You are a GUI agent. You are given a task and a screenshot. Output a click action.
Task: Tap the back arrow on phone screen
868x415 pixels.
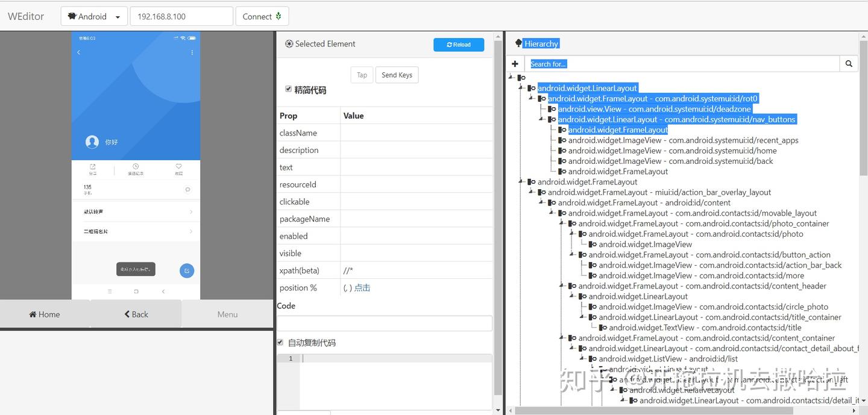pyautogui.click(x=78, y=52)
